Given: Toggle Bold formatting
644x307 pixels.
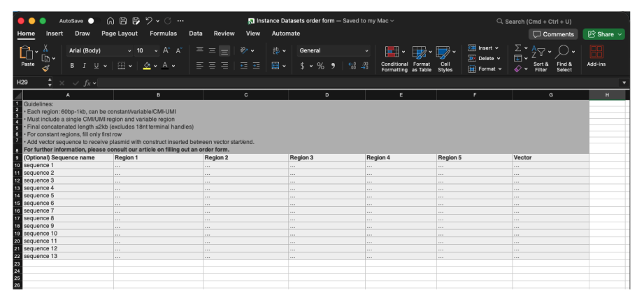Looking at the screenshot, I should point(72,66).
